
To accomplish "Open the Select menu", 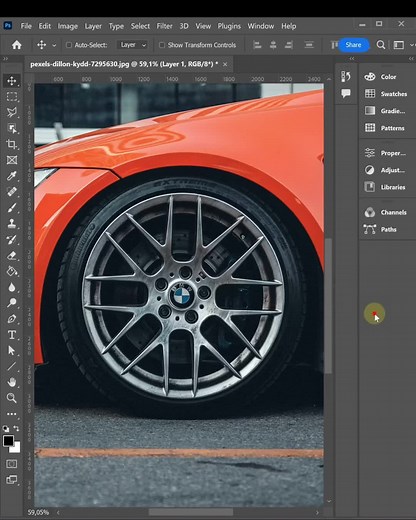I will (140, 26).
